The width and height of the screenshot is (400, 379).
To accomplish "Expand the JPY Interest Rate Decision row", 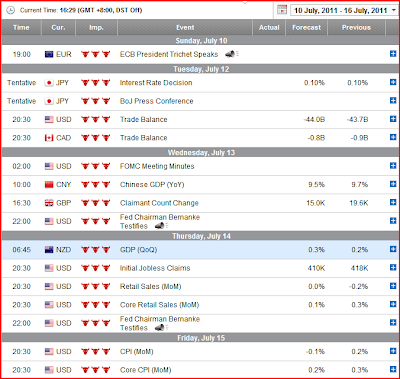I will [393, 82].
